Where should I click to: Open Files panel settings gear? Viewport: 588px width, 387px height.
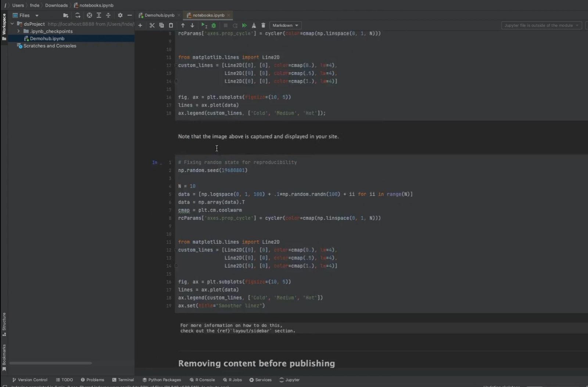[120, 15]
